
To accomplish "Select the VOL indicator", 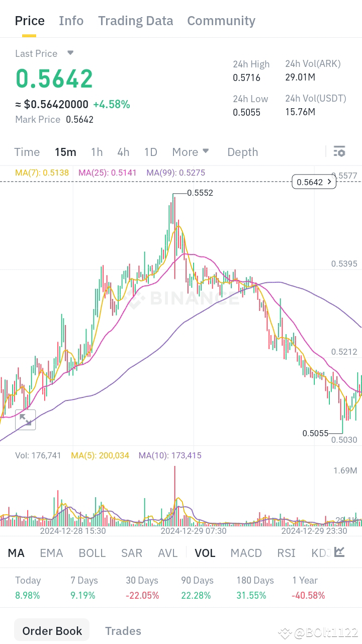I will (x=205, y=552).
